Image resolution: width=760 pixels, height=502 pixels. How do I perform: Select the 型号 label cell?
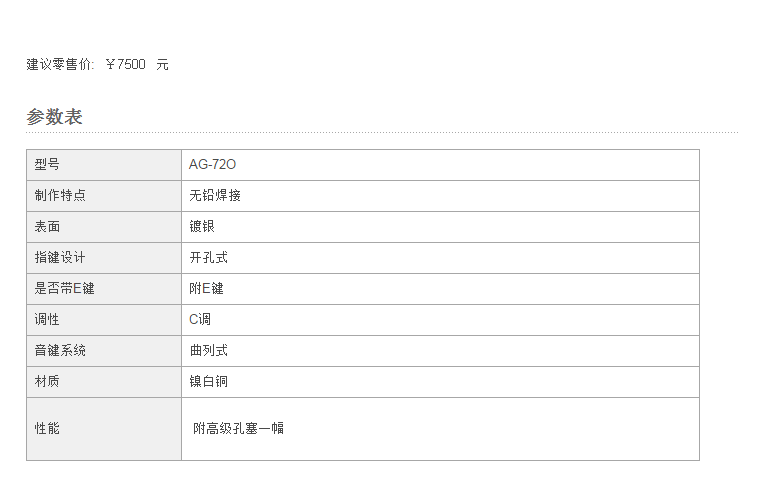pyautogui.click(x=104, y=165)
